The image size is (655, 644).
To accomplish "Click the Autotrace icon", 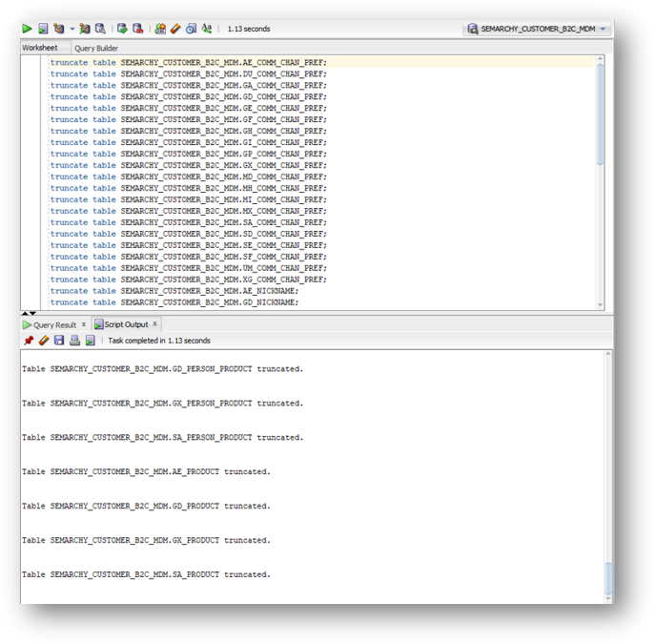I will [85, 29].
